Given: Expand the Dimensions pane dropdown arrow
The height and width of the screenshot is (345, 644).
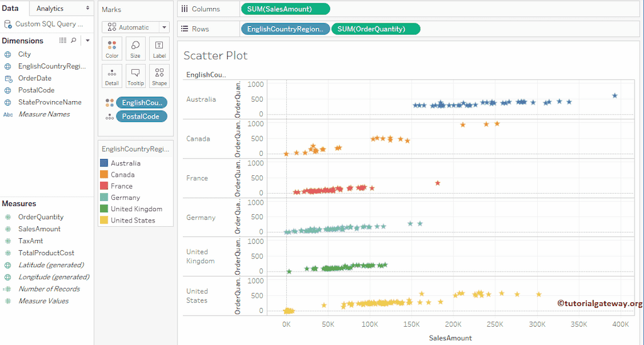Looking at the screenshot, I should [87, 40].
